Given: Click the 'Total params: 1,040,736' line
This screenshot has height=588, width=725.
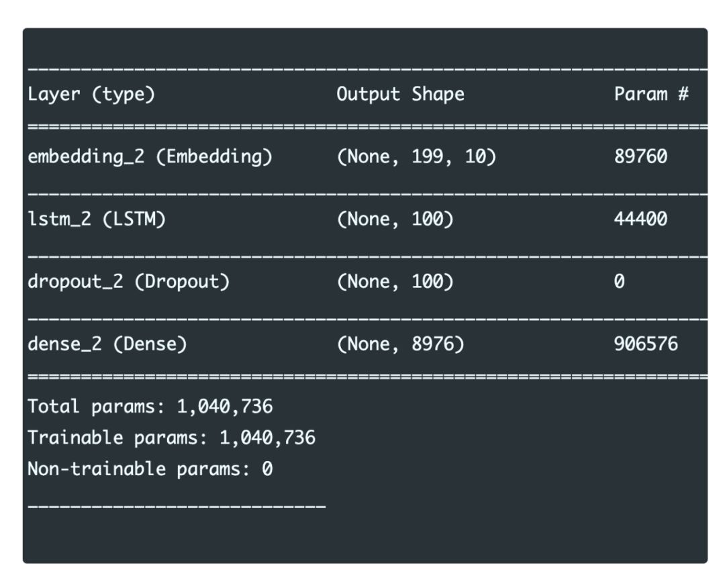Looking at the screenshot, I should click(x=150, y=406).
